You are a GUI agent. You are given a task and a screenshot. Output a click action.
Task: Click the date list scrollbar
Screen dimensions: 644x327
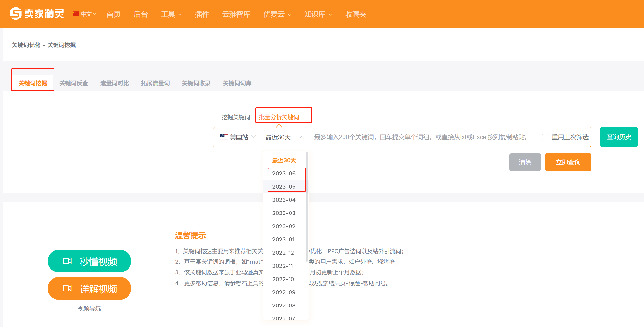(307, 207)
